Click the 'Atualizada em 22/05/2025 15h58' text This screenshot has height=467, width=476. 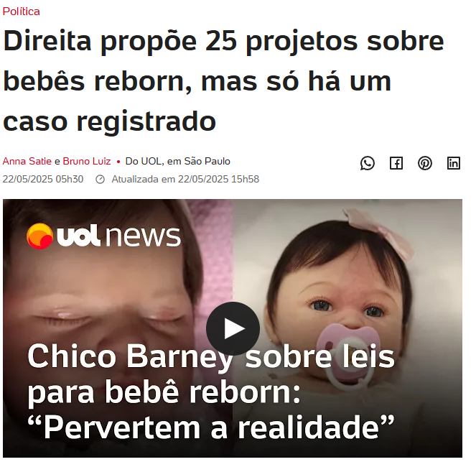pos(185,179)
